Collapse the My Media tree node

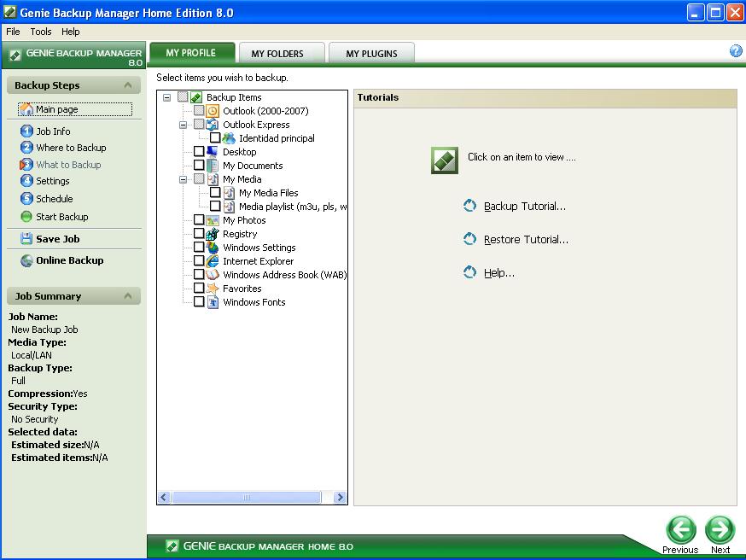[183, 179]
